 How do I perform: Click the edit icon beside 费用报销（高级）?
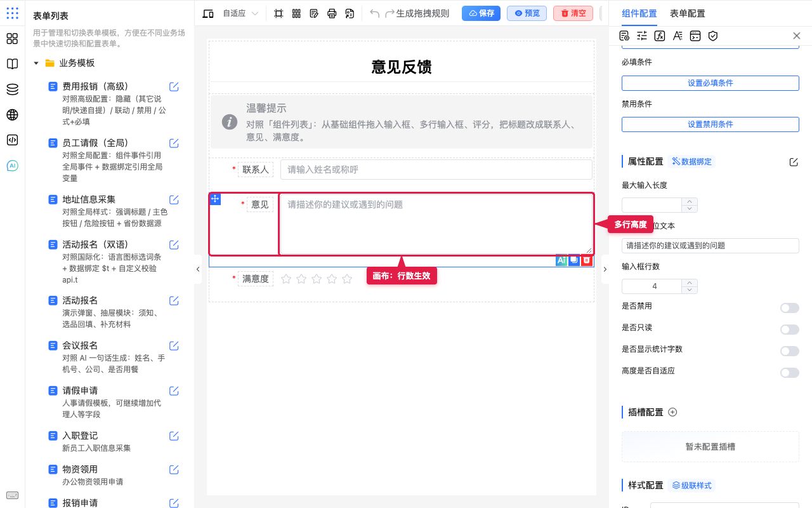[x=174, y=87]
